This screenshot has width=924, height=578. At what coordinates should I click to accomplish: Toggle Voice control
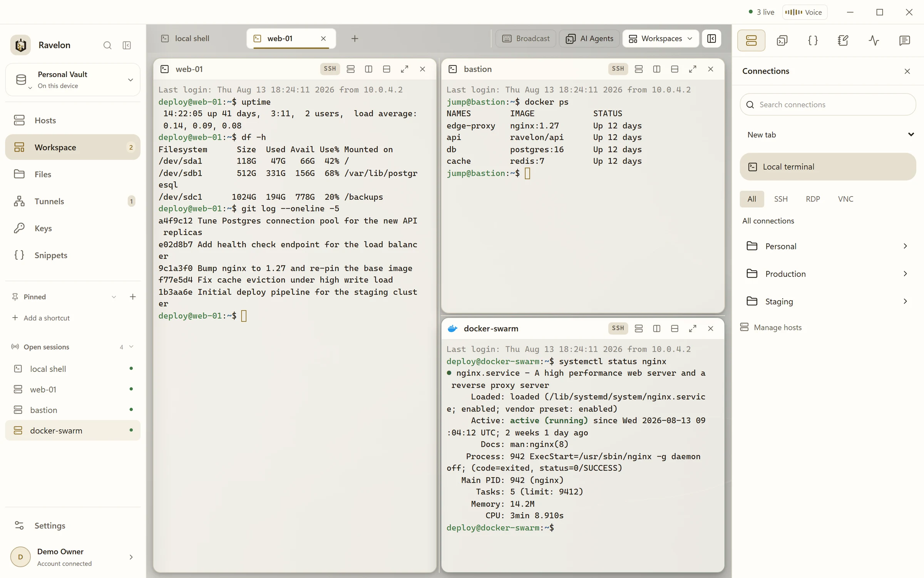[804, 12]
